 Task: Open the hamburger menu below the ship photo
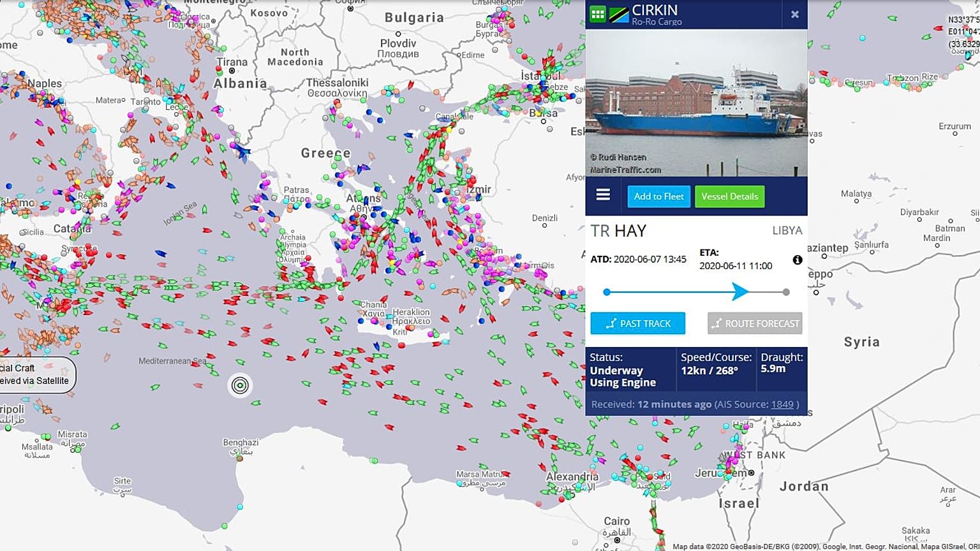pyautogui.click(x=603, y=195)
